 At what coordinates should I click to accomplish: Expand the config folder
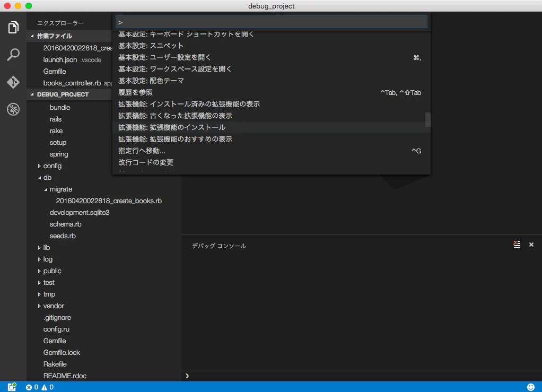click(39, 166)
